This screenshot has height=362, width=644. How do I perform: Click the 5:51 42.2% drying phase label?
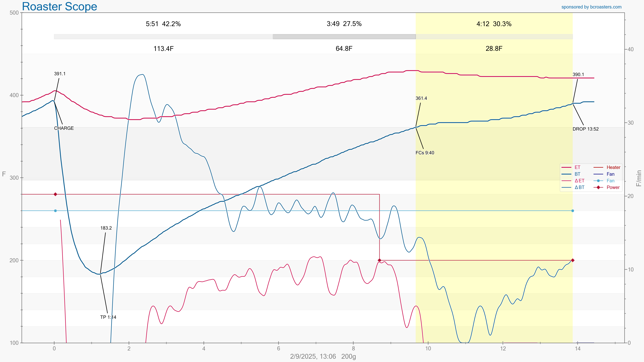(x=163, y=24)
